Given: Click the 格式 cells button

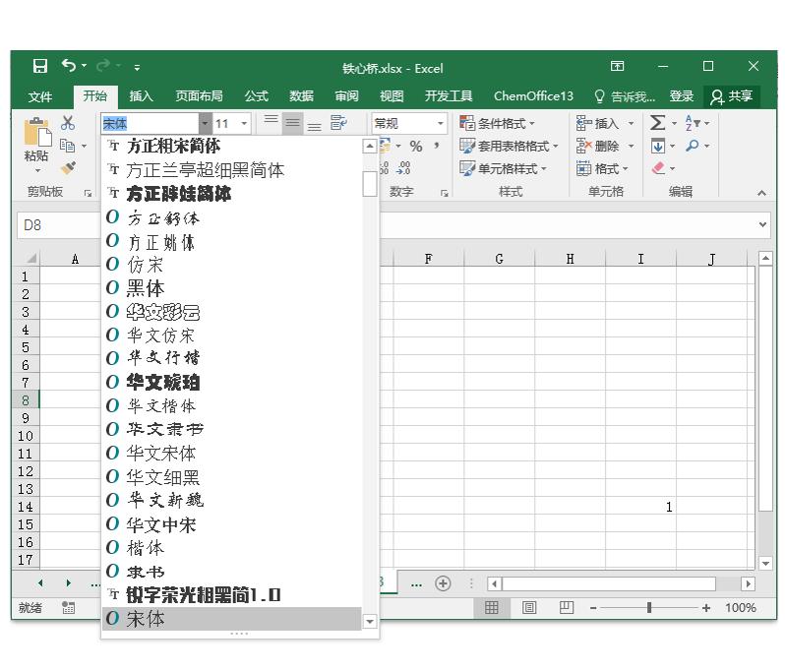Looking at the screenshot, I should [602, 169].
